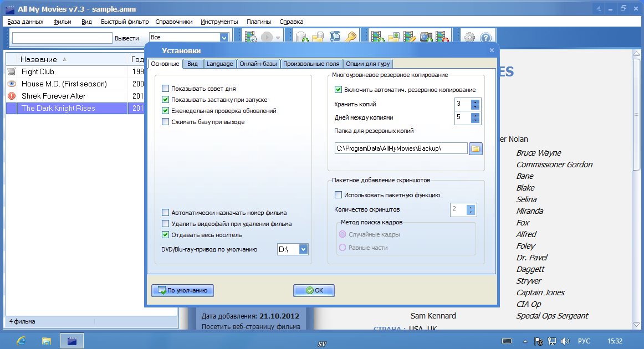Screen dimensions: 644x349
Task: Click the edit movie pencil icon
Action: tap(410, 37)
